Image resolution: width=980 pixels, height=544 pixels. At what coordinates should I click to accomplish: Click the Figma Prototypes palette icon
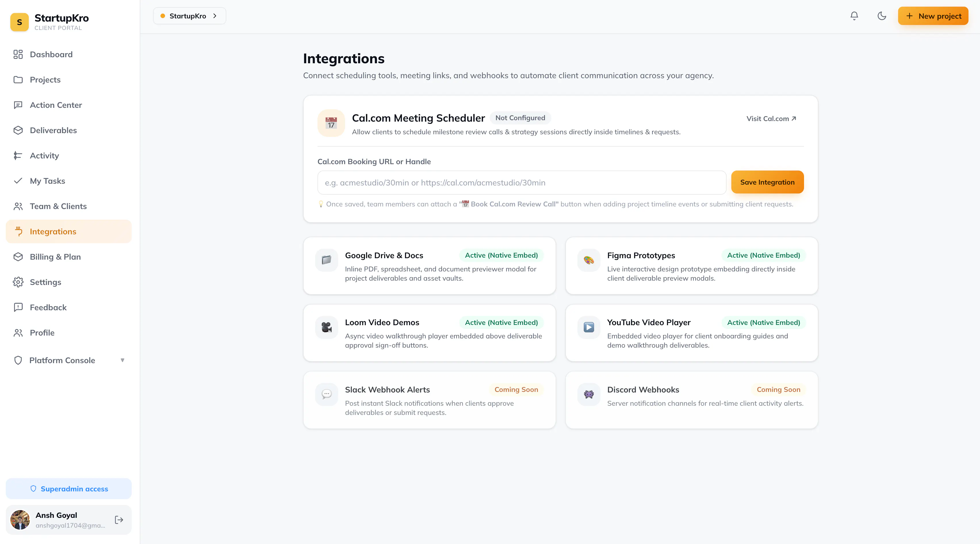point(589,260)
